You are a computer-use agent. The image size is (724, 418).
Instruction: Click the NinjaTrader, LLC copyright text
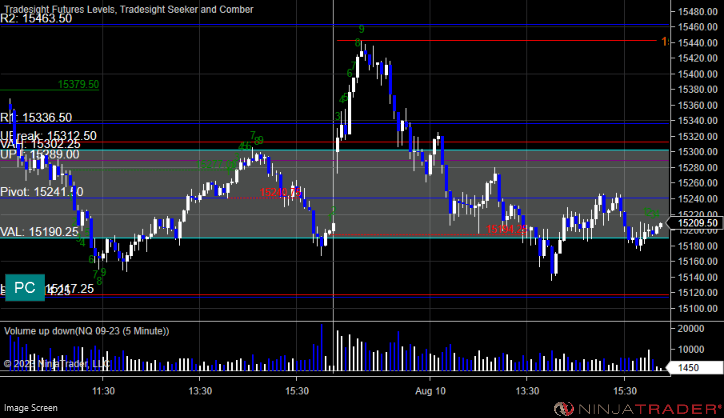(56, 364)
